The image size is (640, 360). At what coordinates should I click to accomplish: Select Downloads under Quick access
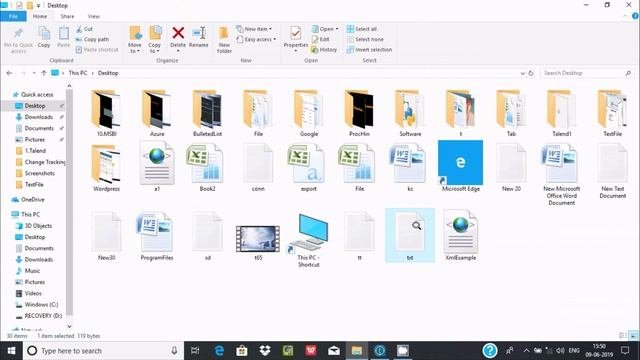pos(39,117)
